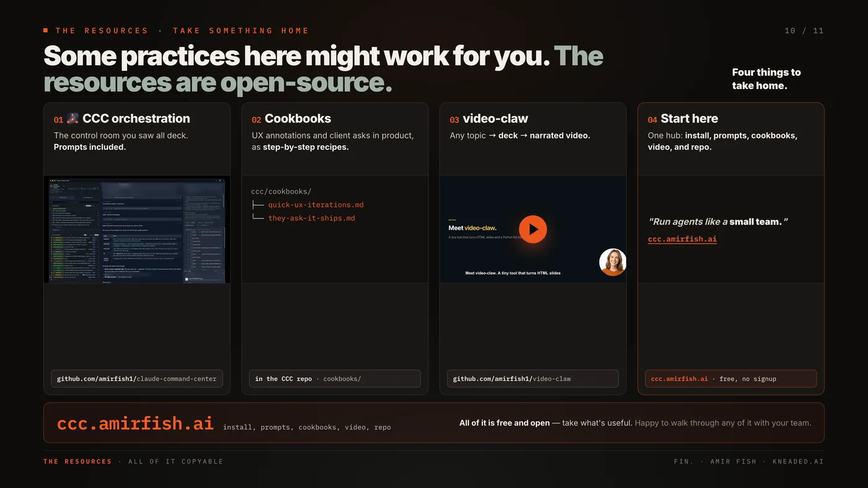
Task: Click the 'All of it is free and open' text
Action: [x=505, y=423]
